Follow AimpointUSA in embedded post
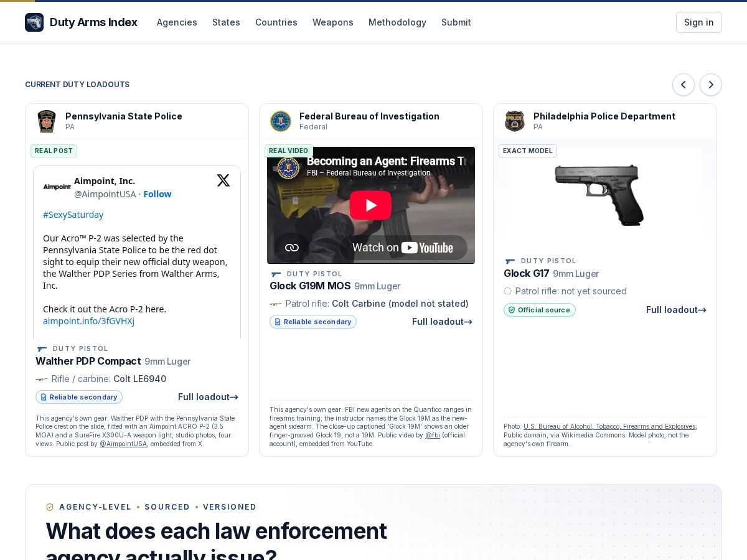This screenshot has width=747, height=560. pyautogui.click(x=157, y=194)
